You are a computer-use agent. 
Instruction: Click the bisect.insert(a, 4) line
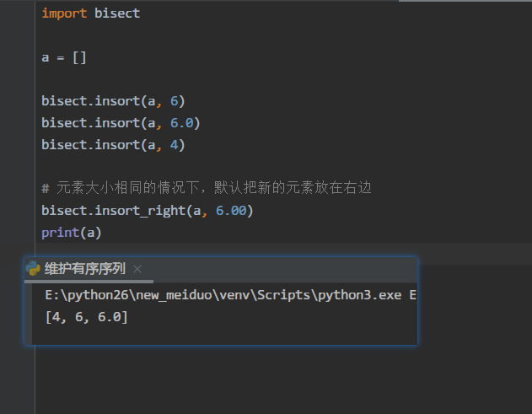pos(112,145)
